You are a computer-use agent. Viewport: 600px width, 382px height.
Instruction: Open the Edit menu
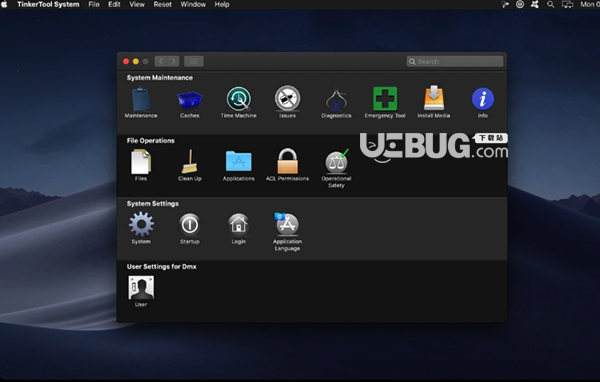[x=114, y=5]
